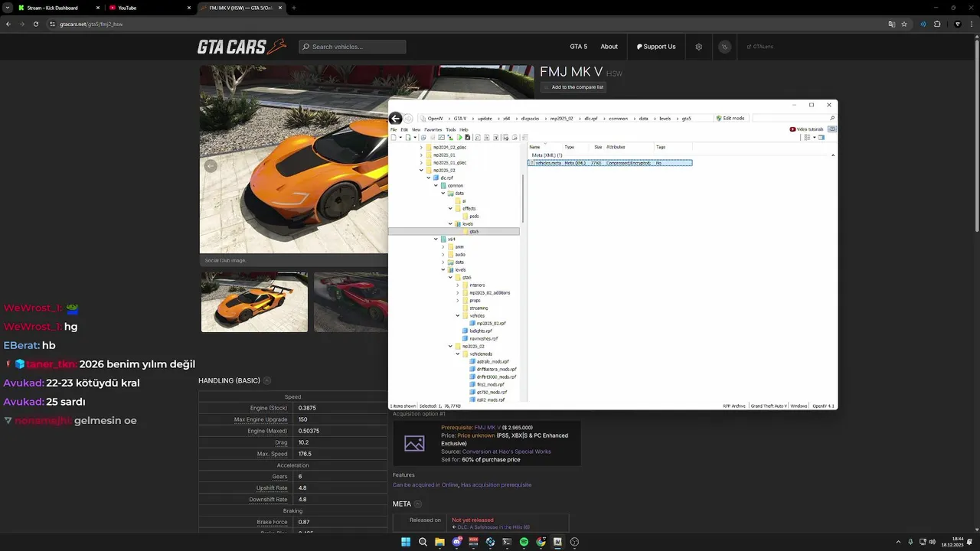Click the round theme toggle icon in header
Screen dimensions: 980x551
(x=724, y=47)
